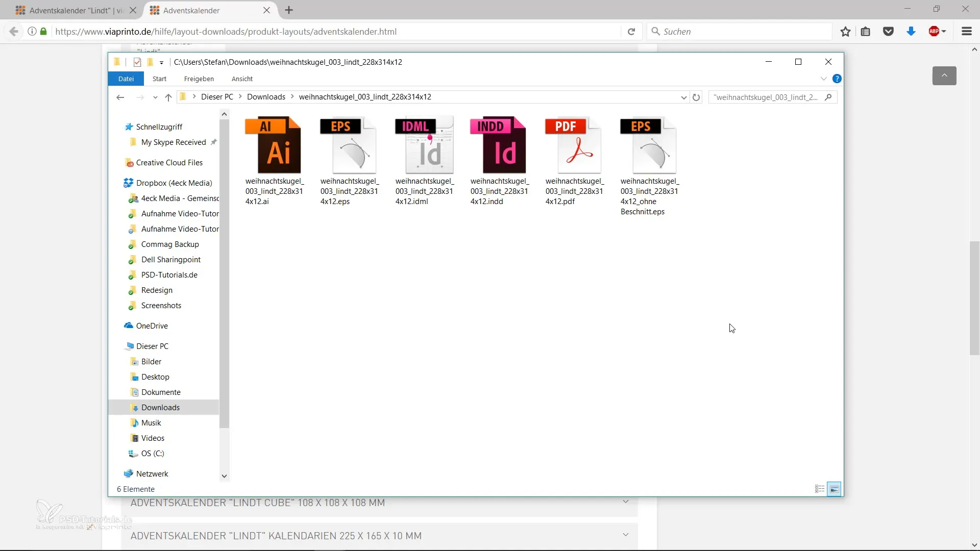The image size is (980, 551).
Task: Open the Start ribbon tab
Action: coord(160,79)
